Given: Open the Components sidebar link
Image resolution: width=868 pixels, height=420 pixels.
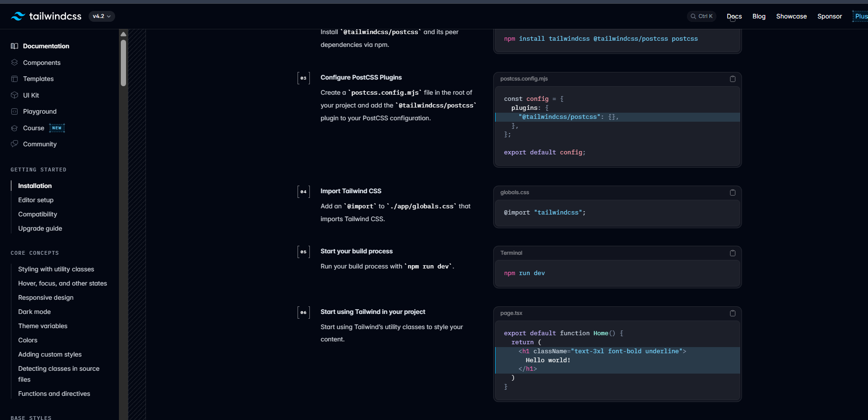Looking at the screenshot, I should tap(42, 63).
